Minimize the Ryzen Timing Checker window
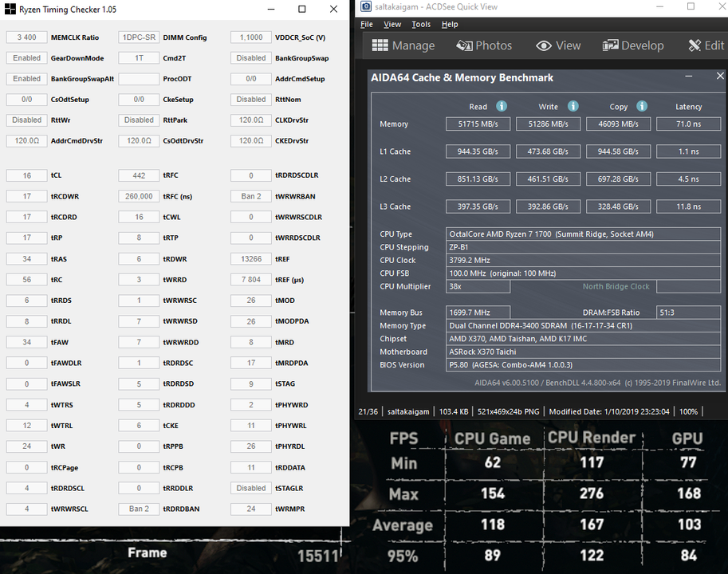This screenshot has width=728, height=574. [x=271, y=10]
